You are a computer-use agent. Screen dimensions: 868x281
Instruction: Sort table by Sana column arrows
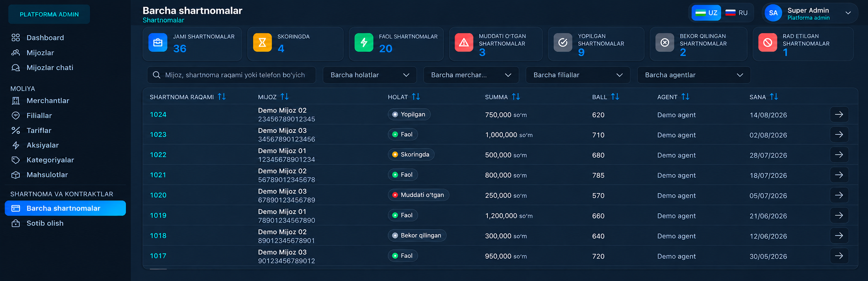[774, 97]
